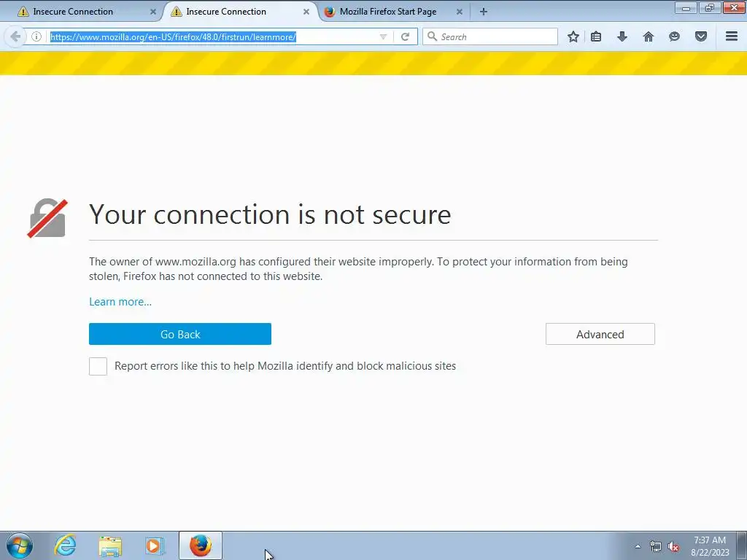Open Firefox hamburger menu
This screenshot has height=560, width=747.
tap(732, 36)
